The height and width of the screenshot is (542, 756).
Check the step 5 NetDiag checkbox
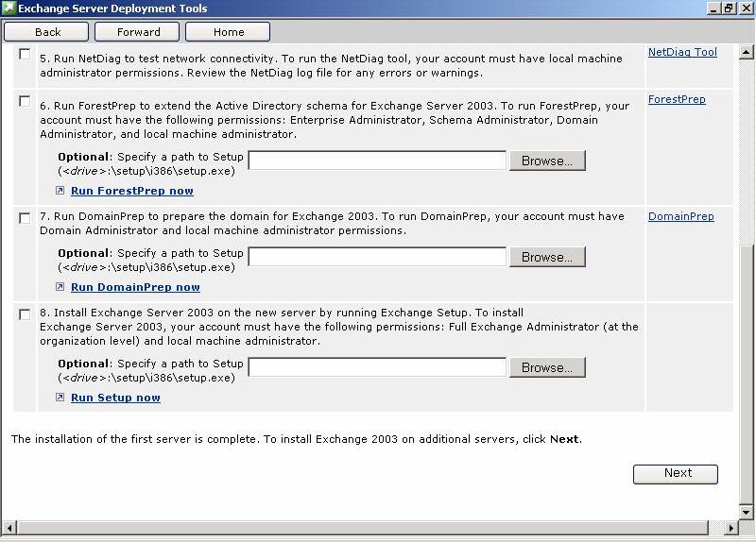point(25,54)
